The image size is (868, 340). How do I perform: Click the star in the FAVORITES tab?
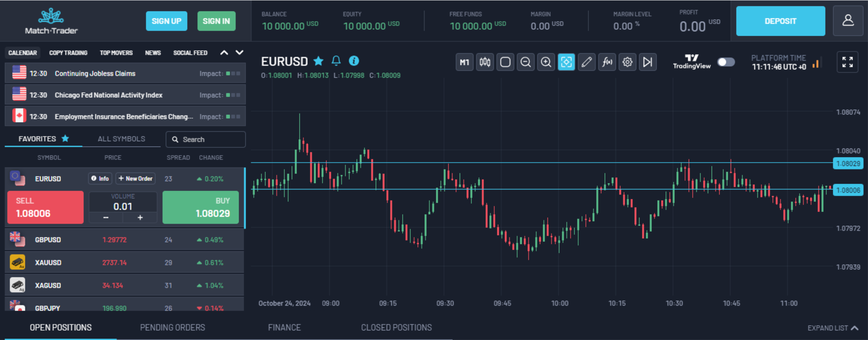pyautogui.click(x=65, y=138)
